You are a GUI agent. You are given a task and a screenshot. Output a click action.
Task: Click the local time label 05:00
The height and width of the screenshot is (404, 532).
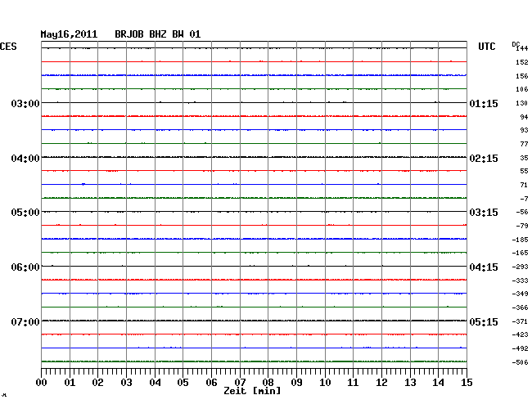[25, 213]
